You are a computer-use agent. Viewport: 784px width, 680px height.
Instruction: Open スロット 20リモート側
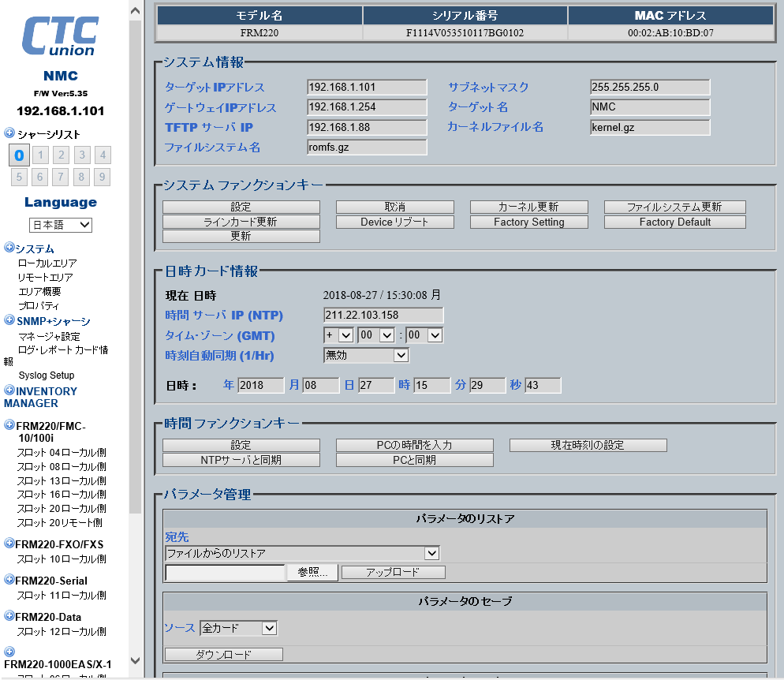point(59,522)
